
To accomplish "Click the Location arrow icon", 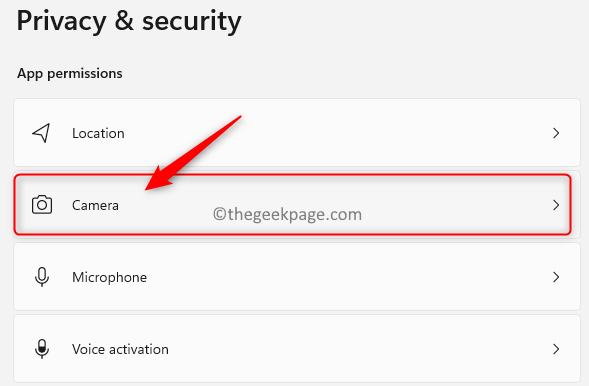I will tap(41, 133).
